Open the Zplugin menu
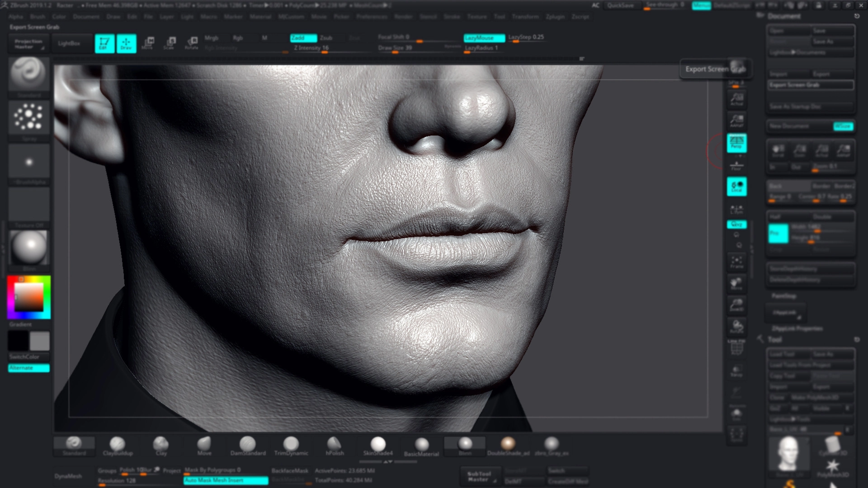This screenshot has width=868, height=488. (x=555, y=17)
